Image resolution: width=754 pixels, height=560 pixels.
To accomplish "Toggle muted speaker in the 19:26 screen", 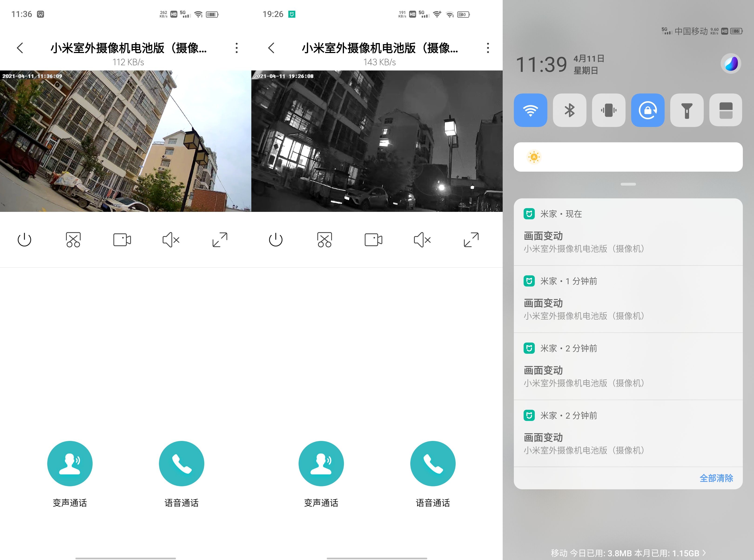I will pyautogui.click(x=422, y=240).
